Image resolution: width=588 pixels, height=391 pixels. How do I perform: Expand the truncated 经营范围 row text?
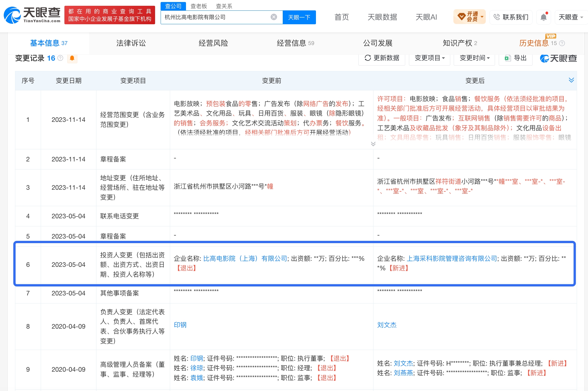pos(373,144)
